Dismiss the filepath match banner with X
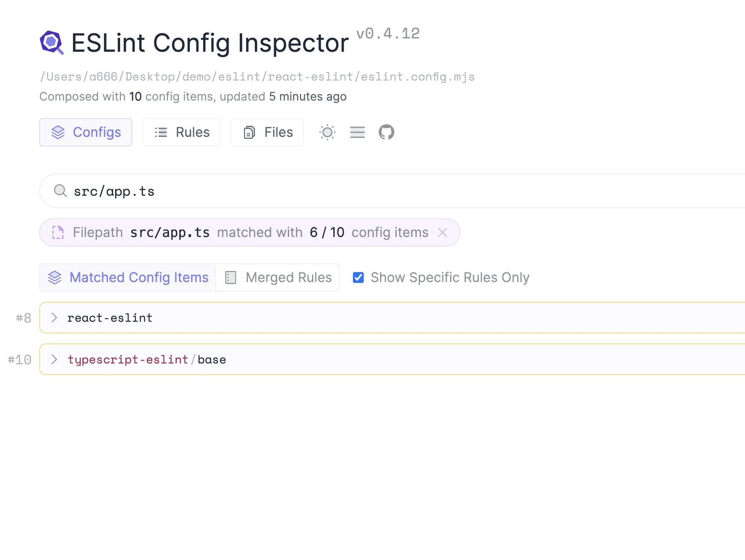This screenshot has width=745, height=560. pyautogui.click(x=443, y=232)
